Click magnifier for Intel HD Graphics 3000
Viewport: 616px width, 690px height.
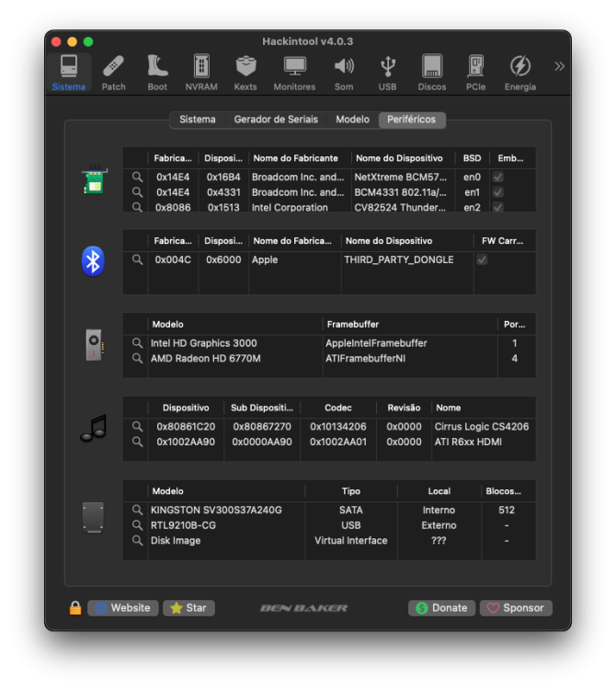tap(138, 343)
